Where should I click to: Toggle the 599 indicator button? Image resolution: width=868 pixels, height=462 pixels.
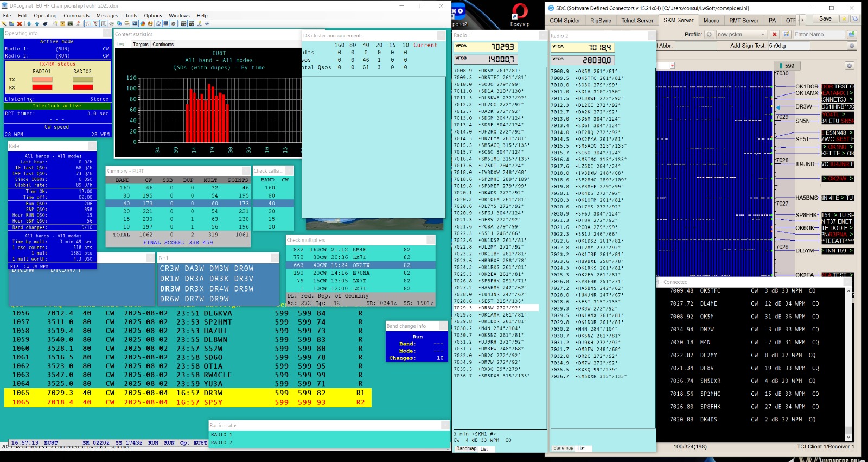(786, 66)
